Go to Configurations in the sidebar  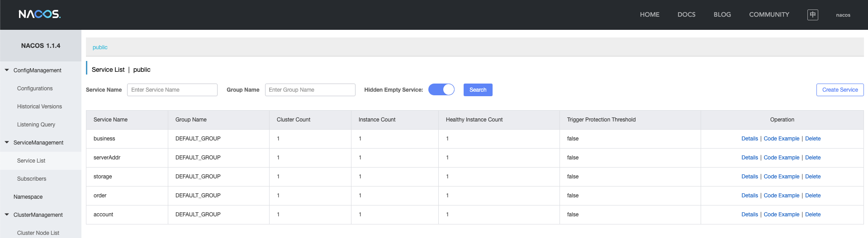click(35, 89)
